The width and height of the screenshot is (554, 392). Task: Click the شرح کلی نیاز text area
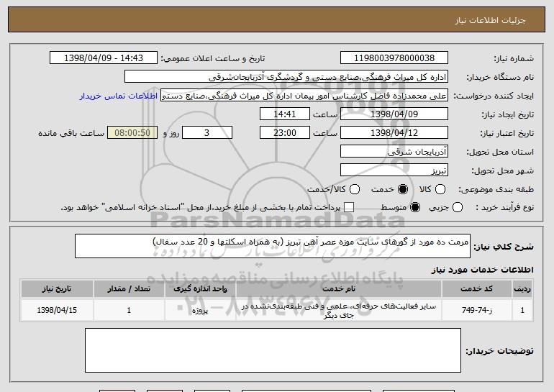click(x=273, y=246)
